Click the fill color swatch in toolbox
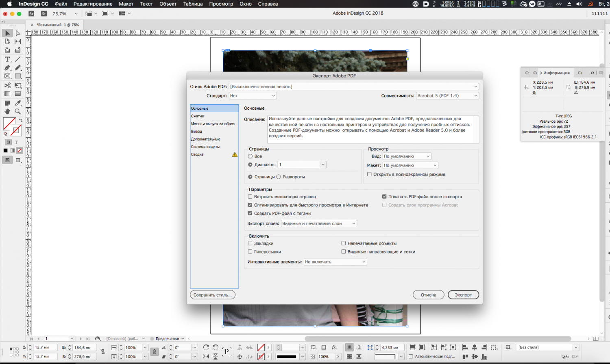610x364 pixels. point(9,123)
